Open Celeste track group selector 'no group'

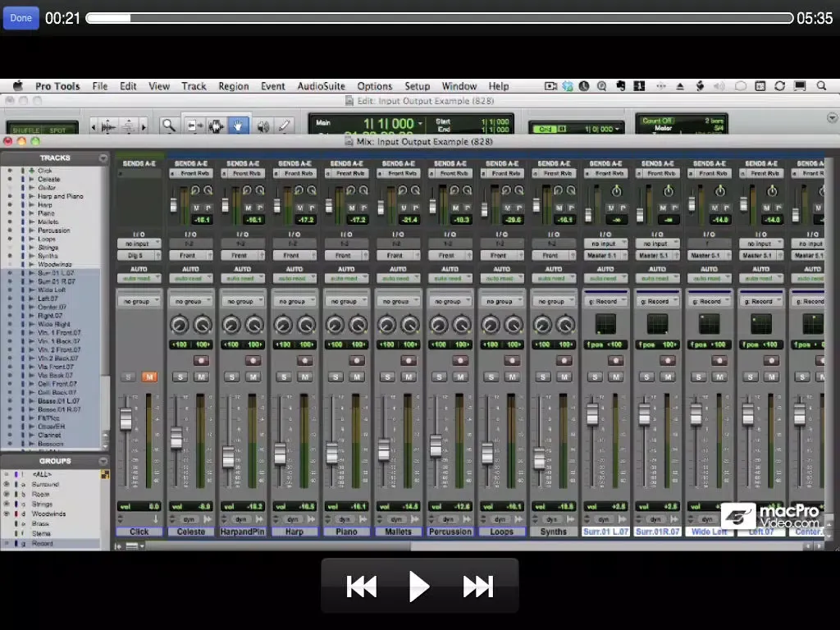190,302
